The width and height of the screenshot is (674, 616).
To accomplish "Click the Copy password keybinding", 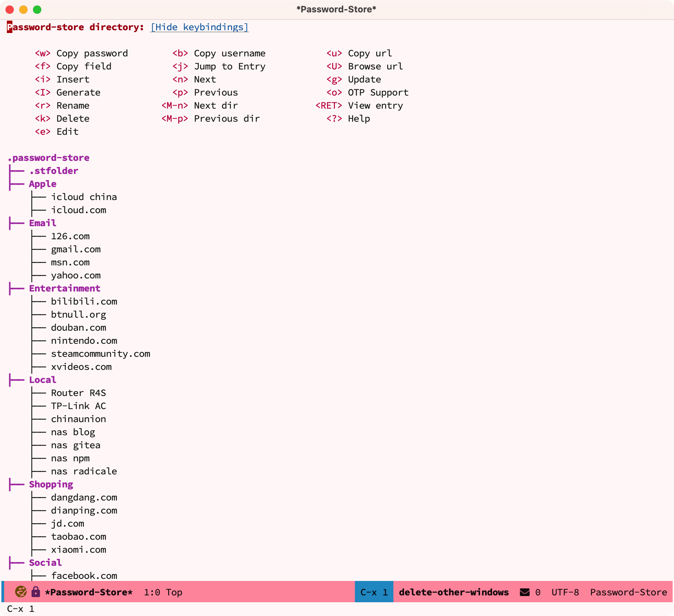I will [x=81, y=53].
